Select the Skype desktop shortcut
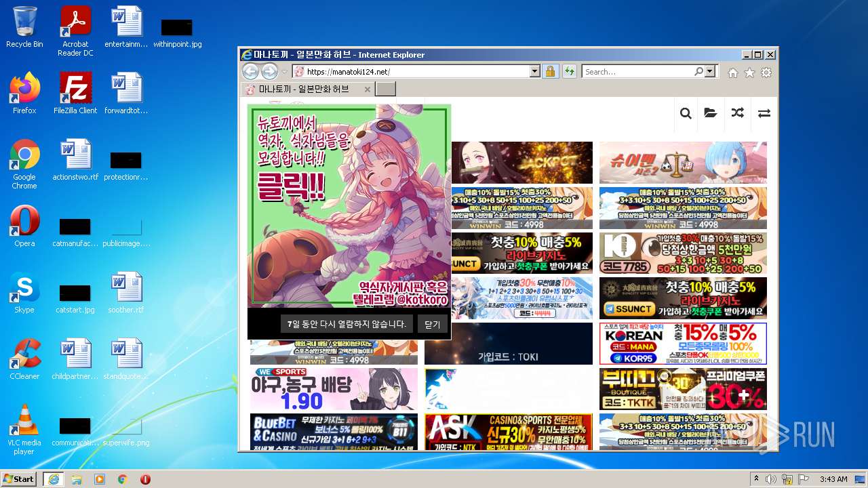 click(24, 293)
